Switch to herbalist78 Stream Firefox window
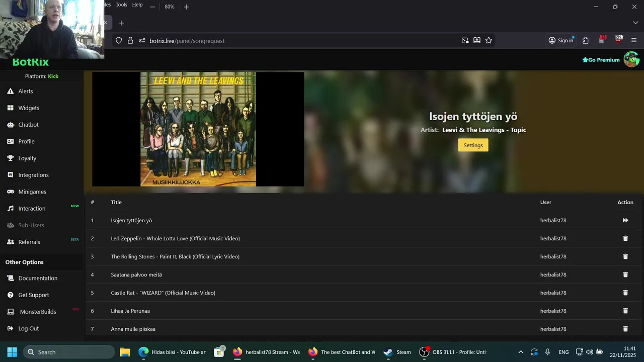644x362 pixels. coord(267,352)
